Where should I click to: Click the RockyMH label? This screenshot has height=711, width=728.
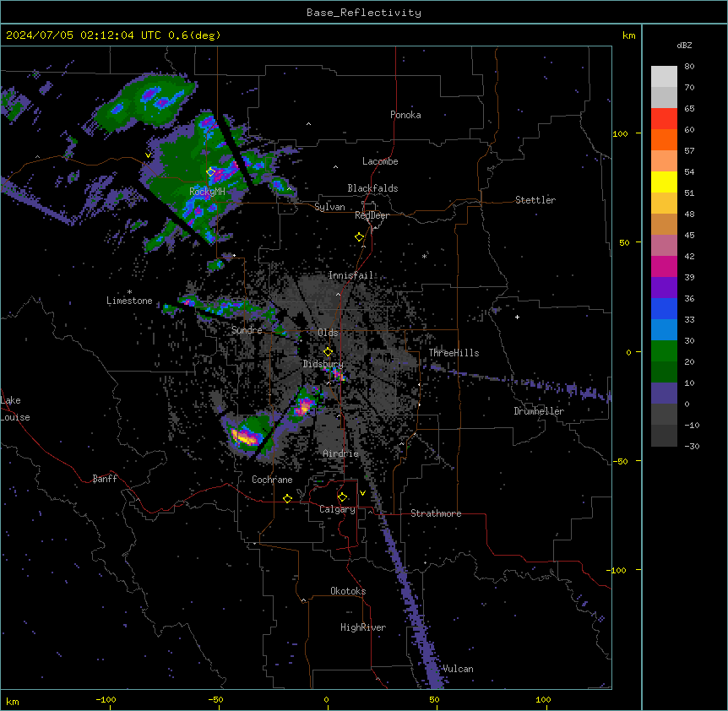pyautogui.click(x=207, y=191)
